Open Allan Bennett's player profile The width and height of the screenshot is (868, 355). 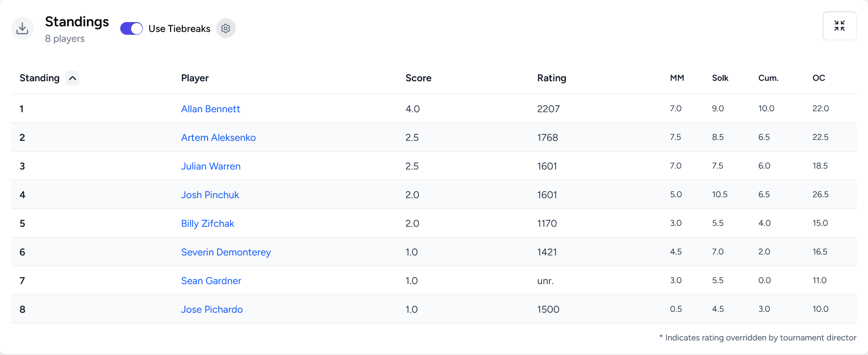(210, 109)
